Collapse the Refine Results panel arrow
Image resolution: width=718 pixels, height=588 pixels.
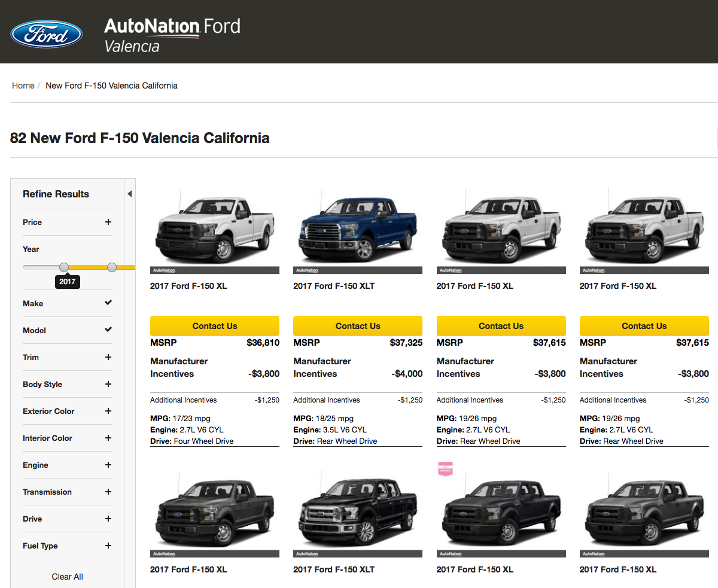tap(129, 194)
